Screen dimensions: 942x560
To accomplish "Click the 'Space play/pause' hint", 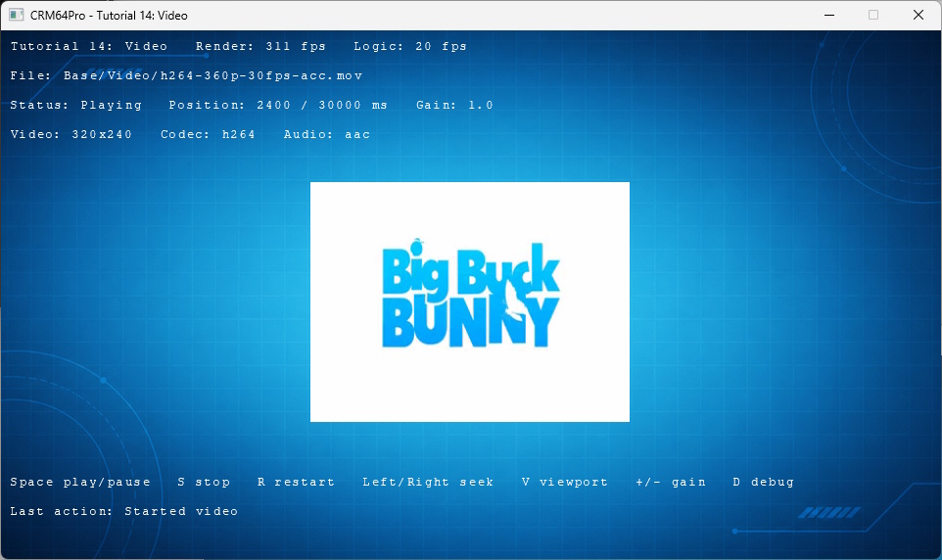I will coord(80,482).
